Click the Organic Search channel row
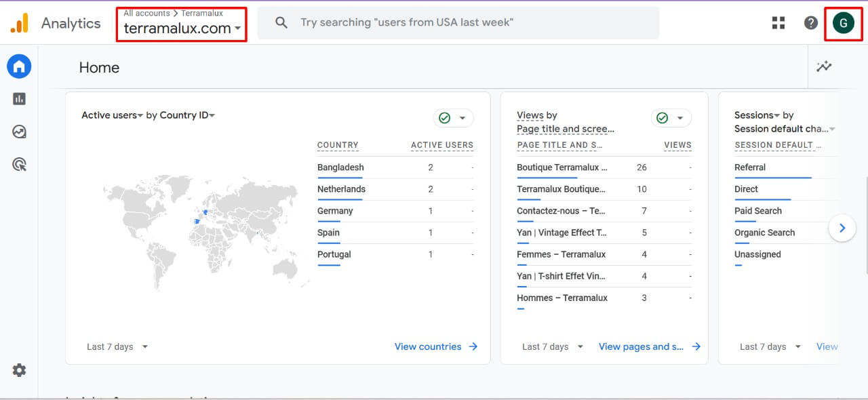The width and height of the screenshot is (868, 400). (x=787, y=233)
